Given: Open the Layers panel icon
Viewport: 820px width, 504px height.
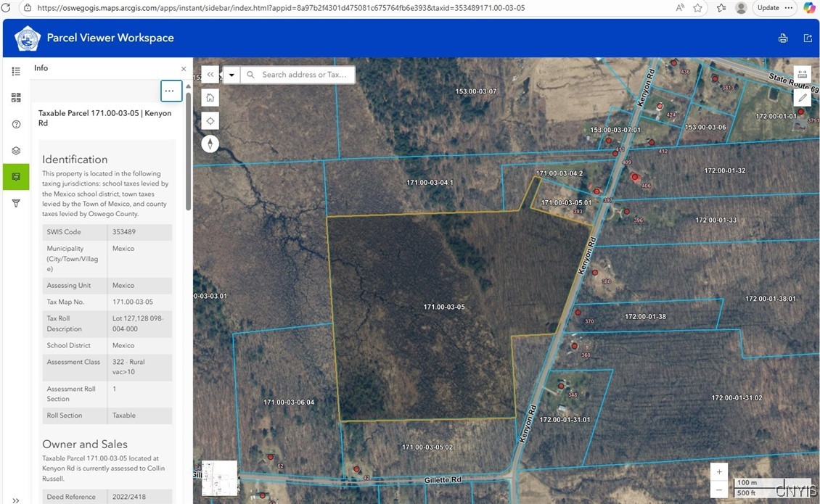Looking at the screenshot, I should click(x=16, y=151).
